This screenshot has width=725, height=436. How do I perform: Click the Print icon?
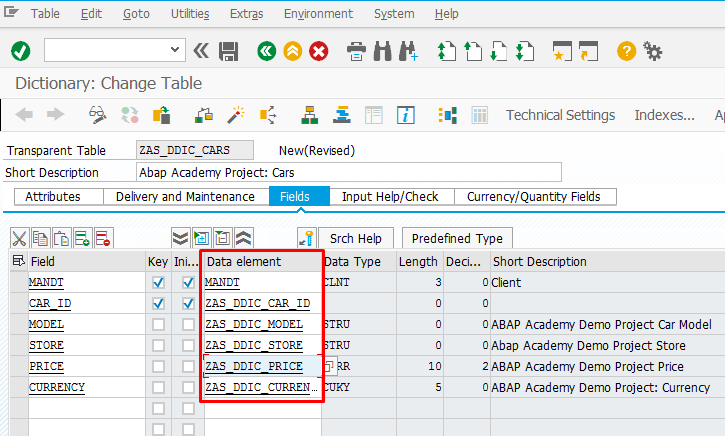click(356, 51)
